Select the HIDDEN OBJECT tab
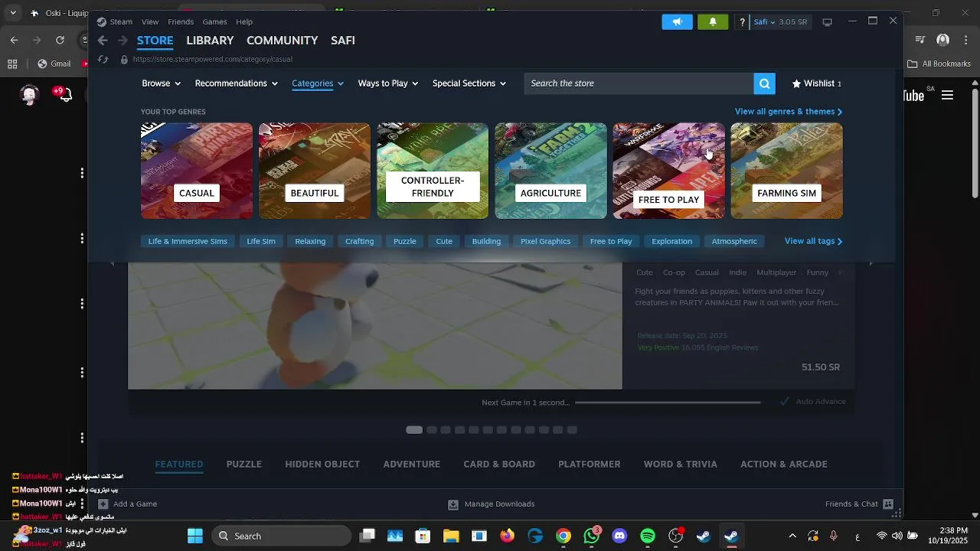Image resolution: width=980 pixels, height=551 pixels. click(x=322, y=464)
